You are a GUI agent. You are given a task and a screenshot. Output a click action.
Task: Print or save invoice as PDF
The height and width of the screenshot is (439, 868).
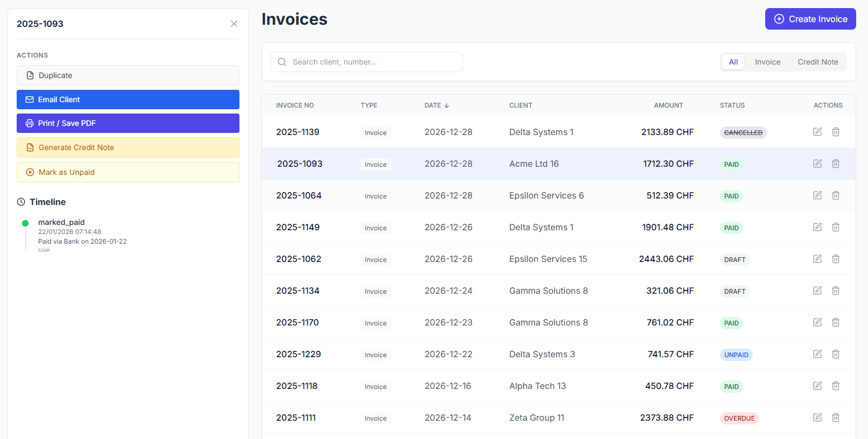tap(128, 123)
